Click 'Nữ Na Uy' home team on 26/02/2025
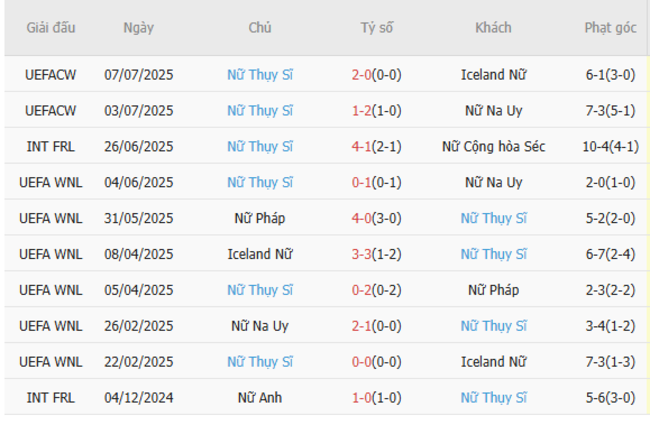The image size is (650, 425). coord(260,326)
